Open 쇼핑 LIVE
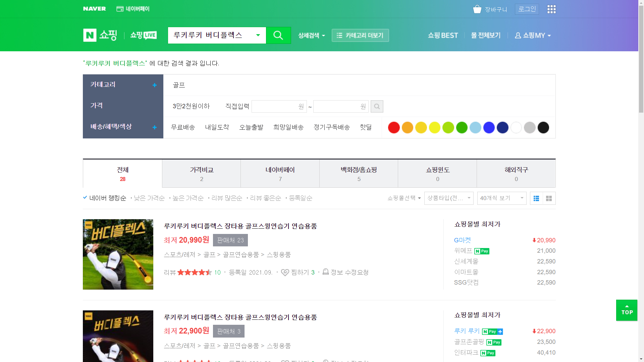 tap(143, 35)
